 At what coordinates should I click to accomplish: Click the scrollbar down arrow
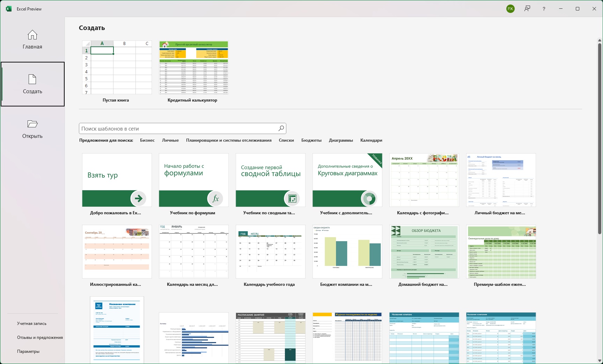(600, 361)
